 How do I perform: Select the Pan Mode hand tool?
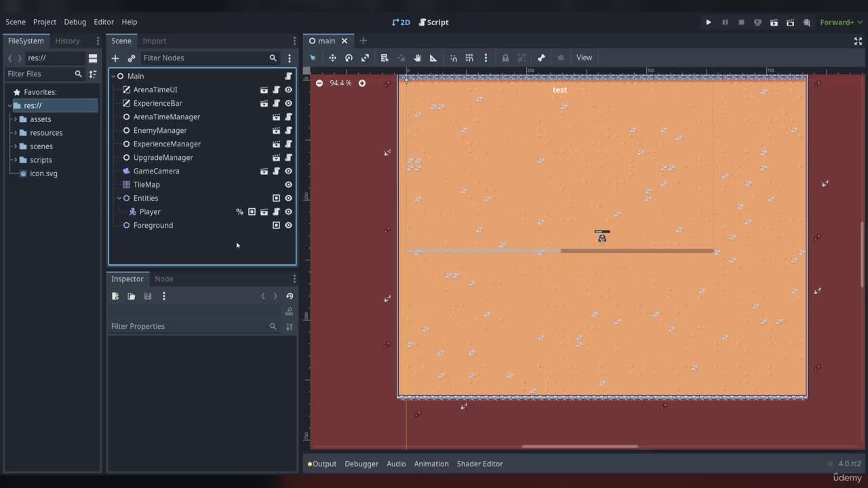coord(417,58)
